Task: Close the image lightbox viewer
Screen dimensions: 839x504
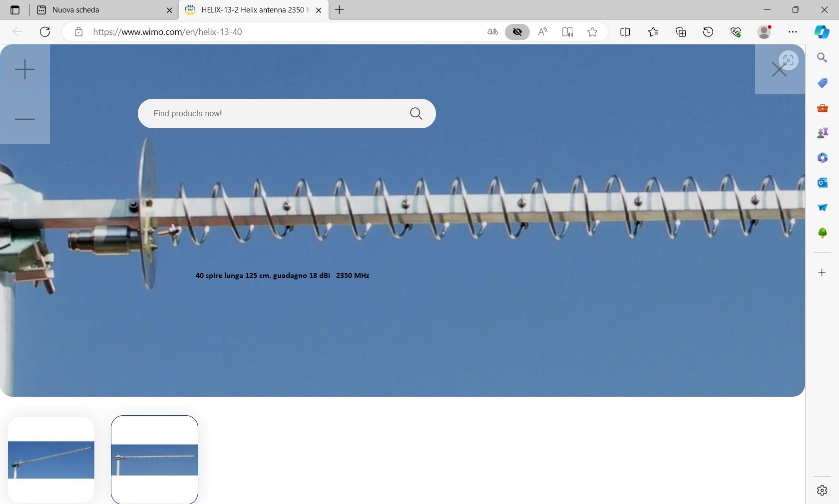Action: pyautogui.click(x=779, y=70)
